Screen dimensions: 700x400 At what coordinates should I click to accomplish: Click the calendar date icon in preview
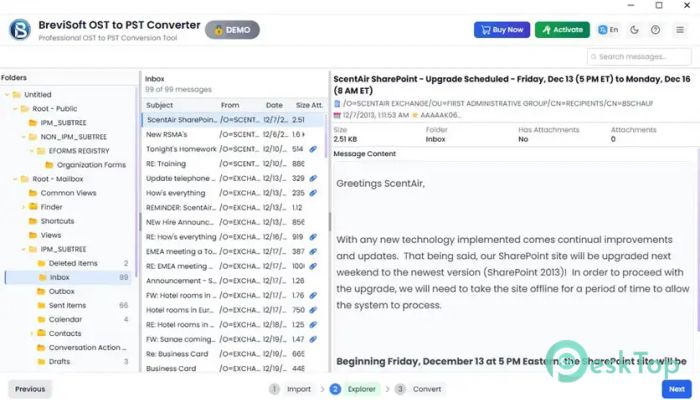point(338,115)
